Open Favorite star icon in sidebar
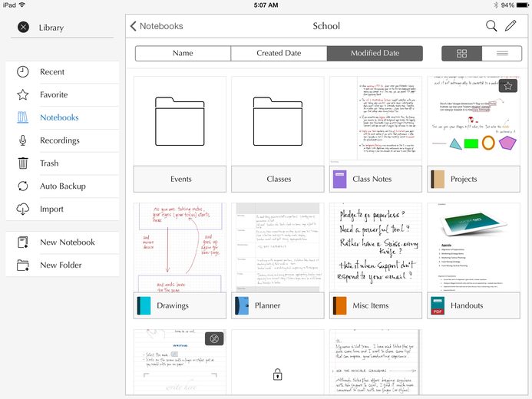The image size is (532, 399). coord(23,94)
